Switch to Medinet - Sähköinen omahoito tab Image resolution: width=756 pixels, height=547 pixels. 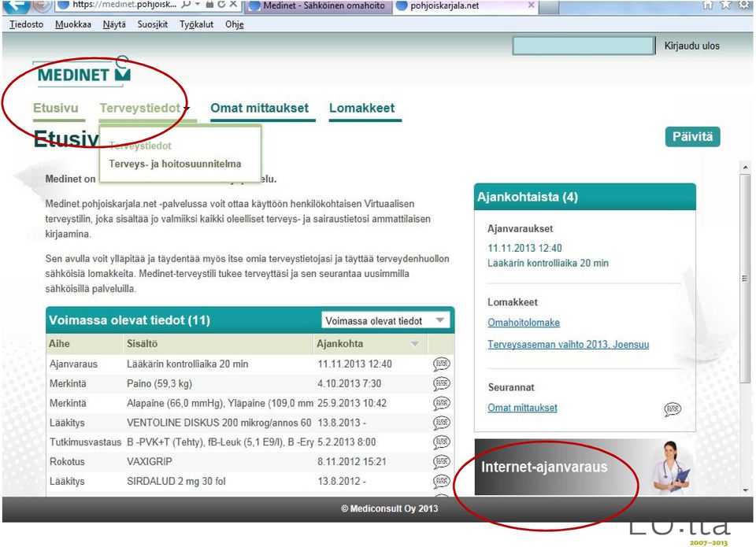point(319,6)
